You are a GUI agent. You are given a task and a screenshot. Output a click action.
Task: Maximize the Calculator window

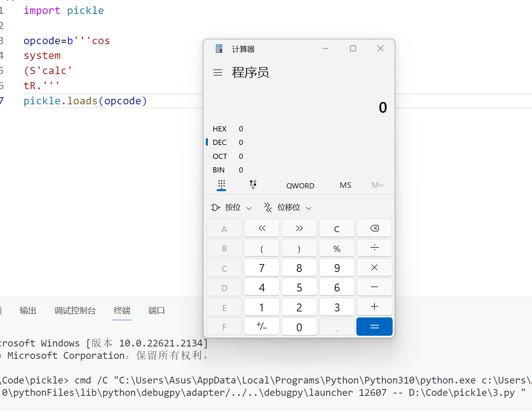click(353, 49)
